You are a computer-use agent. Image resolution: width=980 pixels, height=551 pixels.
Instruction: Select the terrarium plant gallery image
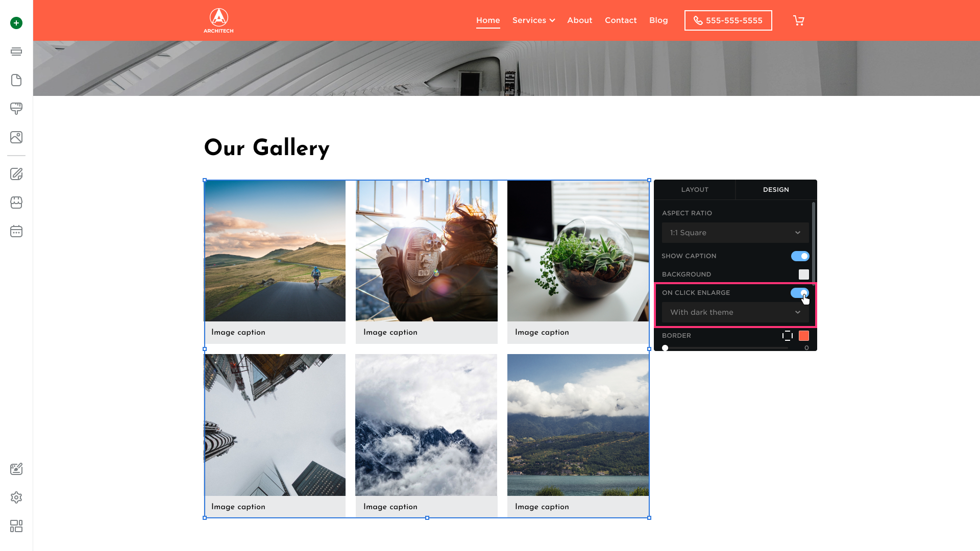pos(578,251)
